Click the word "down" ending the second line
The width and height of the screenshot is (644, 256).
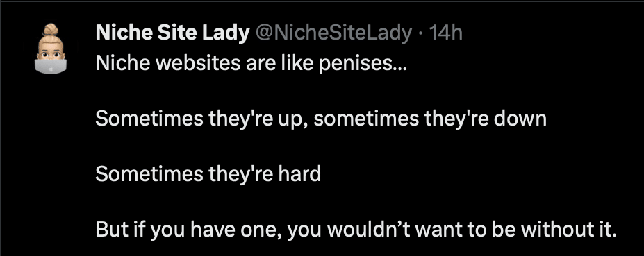point(520,119)
